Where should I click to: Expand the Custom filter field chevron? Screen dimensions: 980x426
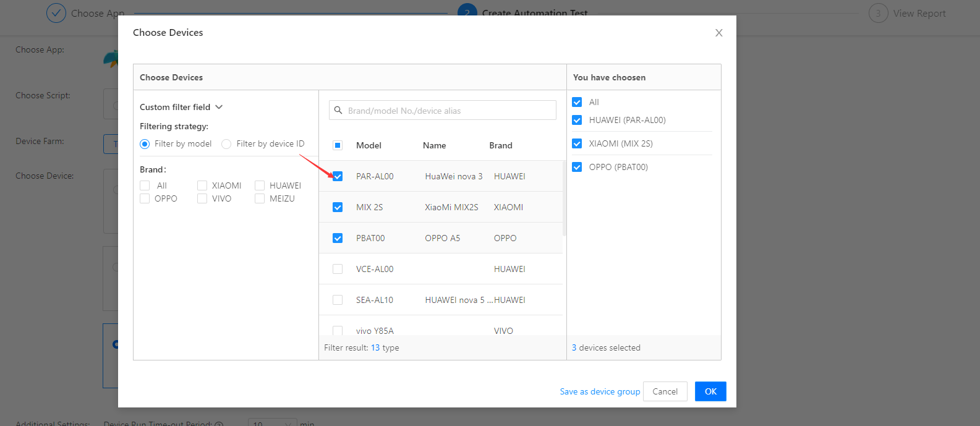click(219, 107)
